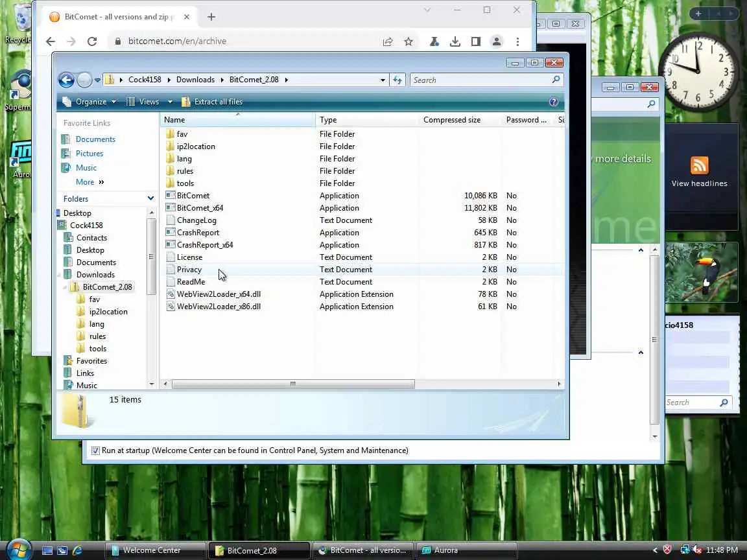Click the Internet Explorer quick launch icon
747x560 pixels.
point(77,550)
